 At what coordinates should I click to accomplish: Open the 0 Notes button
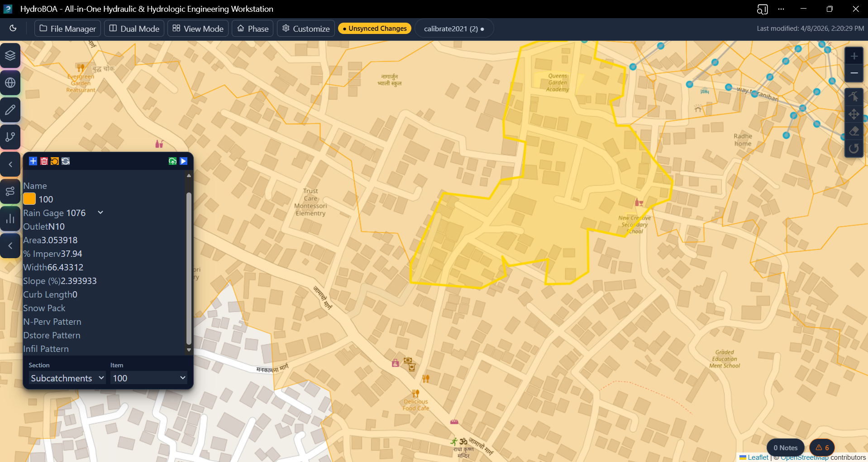click(x=785, y=448)
